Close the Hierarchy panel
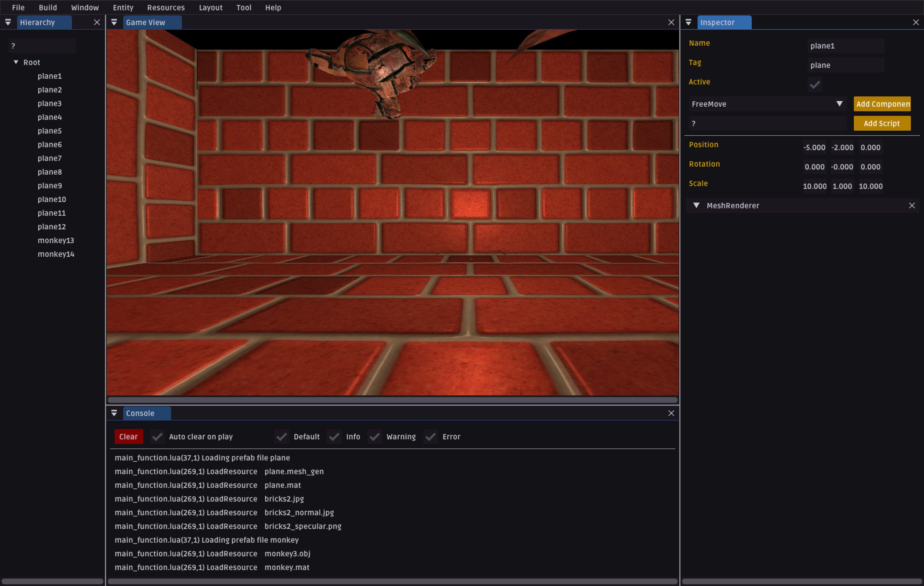924x586 pixels. (x=97, y=22)
